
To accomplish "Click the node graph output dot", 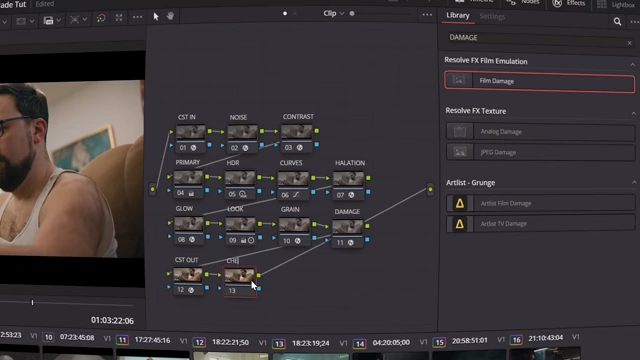I will tap(430, 189).
